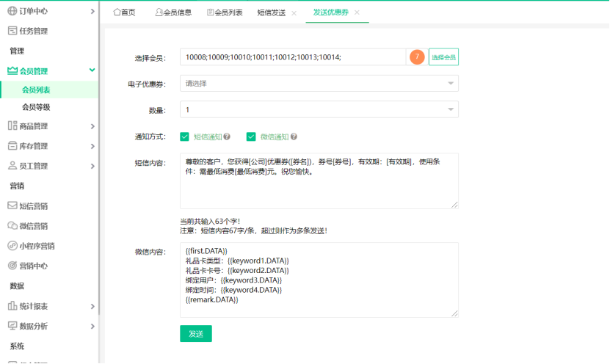Open 会员等级 in the sidebar
Image resolution: width=610 pixels, height=364 pixels.
coord(36,107)
